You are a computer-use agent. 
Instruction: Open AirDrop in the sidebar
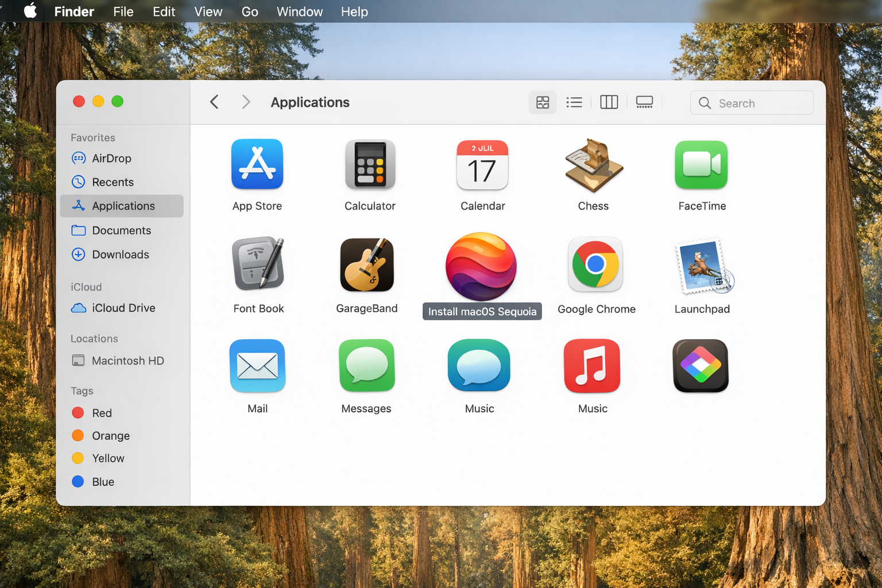(x=122, y=158)
